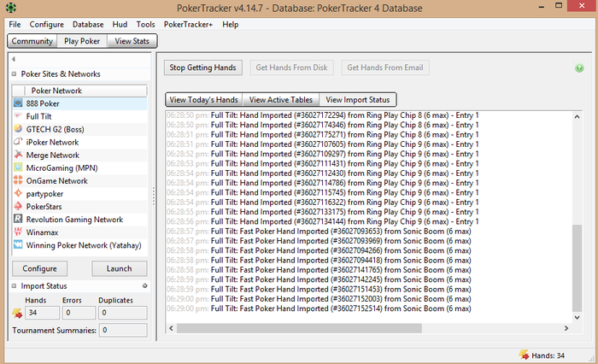Screen dimensions: 598x364
Task: Open the Database menu
Action: pos(88,25)
